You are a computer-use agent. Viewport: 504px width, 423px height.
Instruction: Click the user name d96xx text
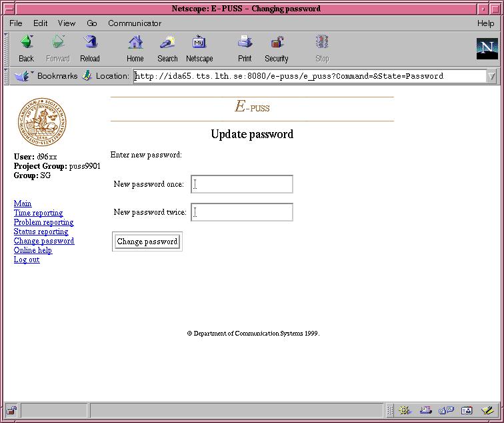[x=47, y=157]
